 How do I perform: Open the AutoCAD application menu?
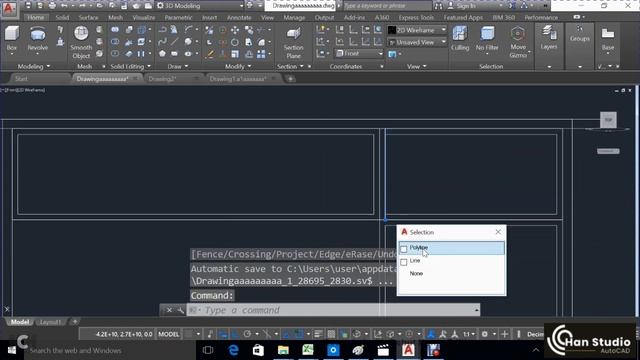pyautogui.click(x=9, y=8)
